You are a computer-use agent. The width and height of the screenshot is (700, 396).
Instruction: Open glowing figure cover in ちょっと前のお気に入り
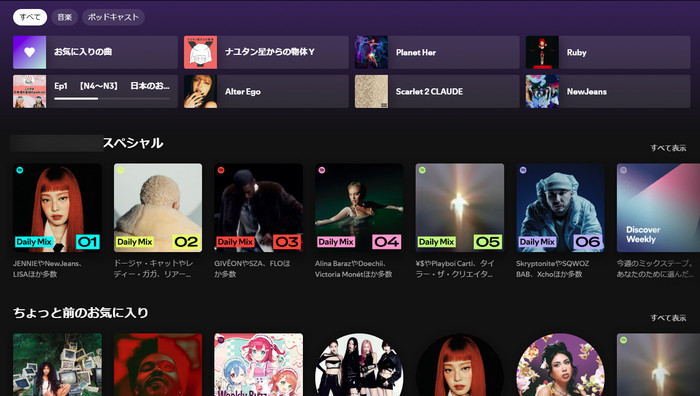658,364
